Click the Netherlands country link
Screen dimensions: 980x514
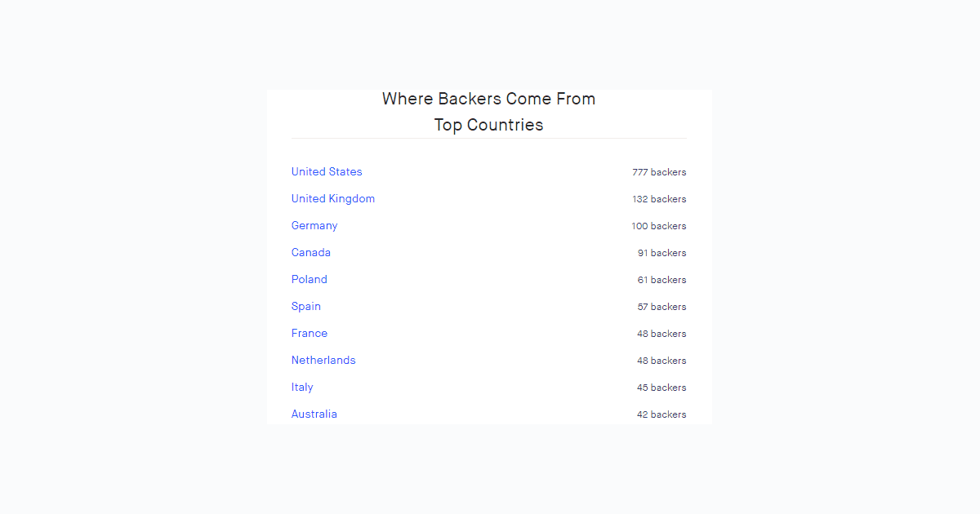pyautogui.click(x=323, y=360)
